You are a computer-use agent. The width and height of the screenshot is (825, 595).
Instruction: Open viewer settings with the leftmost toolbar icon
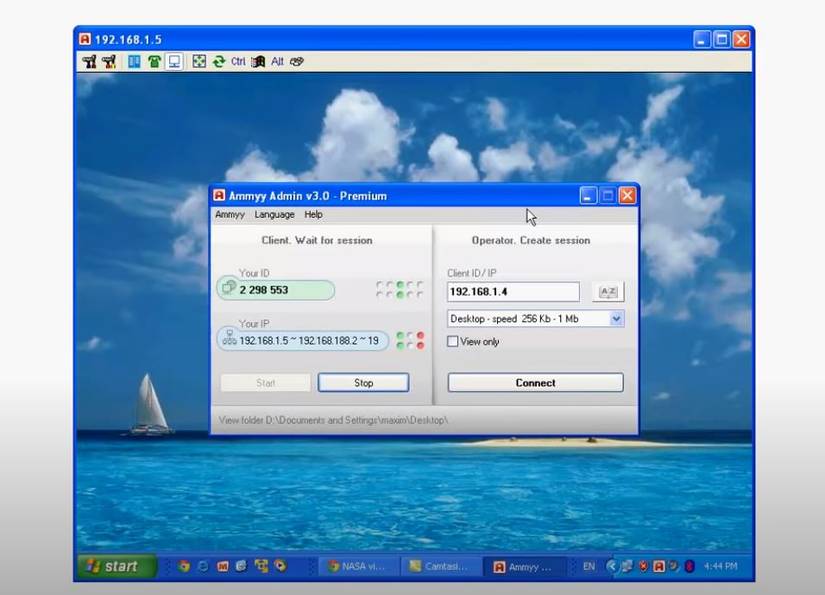91,61
